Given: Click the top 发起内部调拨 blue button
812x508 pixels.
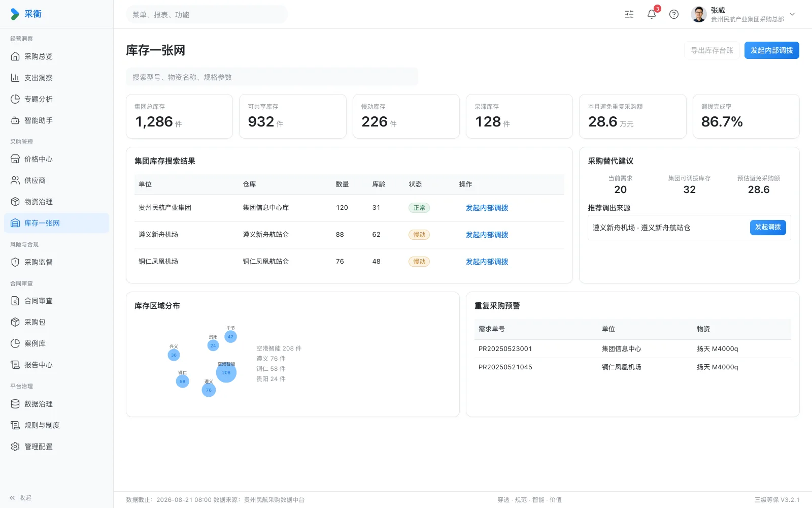Looking at the screenshot, I should (772, 50).
